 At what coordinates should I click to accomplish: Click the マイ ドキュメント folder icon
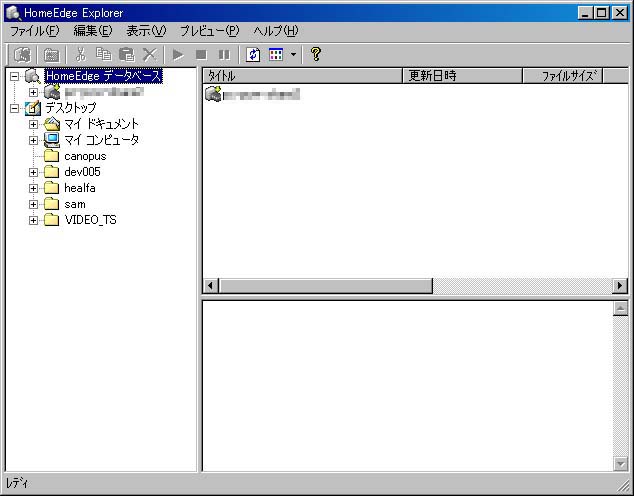(x=52, y=124)
